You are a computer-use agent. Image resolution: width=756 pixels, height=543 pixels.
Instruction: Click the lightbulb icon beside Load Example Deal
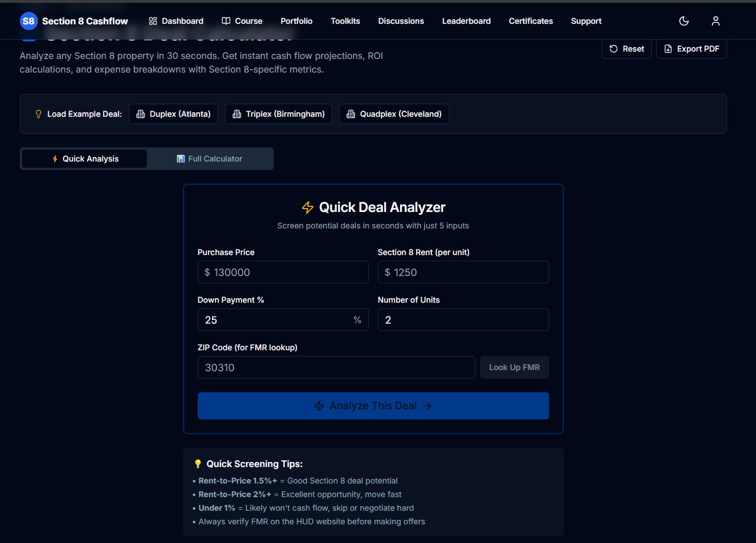(x=37, y=114)
